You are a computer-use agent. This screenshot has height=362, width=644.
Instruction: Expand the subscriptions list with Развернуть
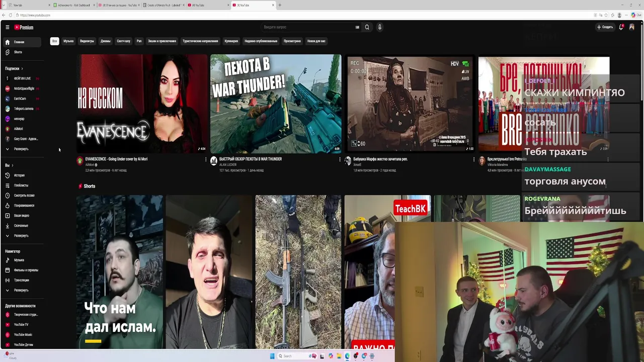(x=22, y=149)
